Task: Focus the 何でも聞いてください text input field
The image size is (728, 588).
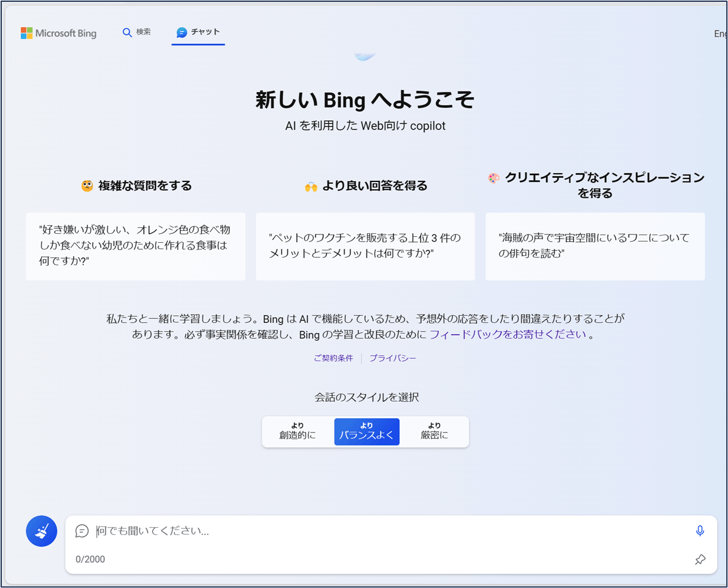Action: click(x=392, y=531)
